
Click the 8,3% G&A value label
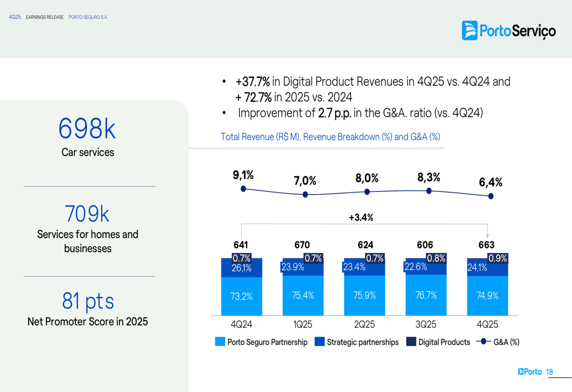point(428,178)
